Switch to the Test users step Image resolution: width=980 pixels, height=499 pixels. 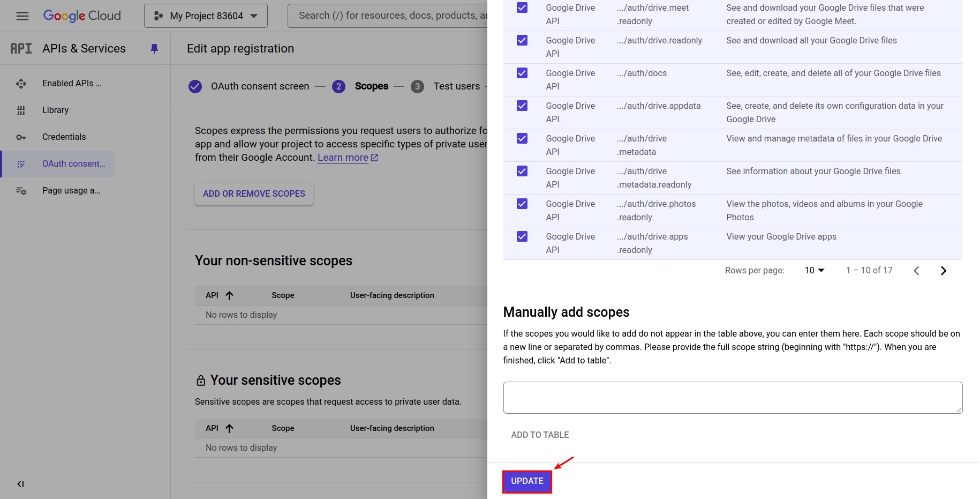pyautogui.click(x=456, y=86)
